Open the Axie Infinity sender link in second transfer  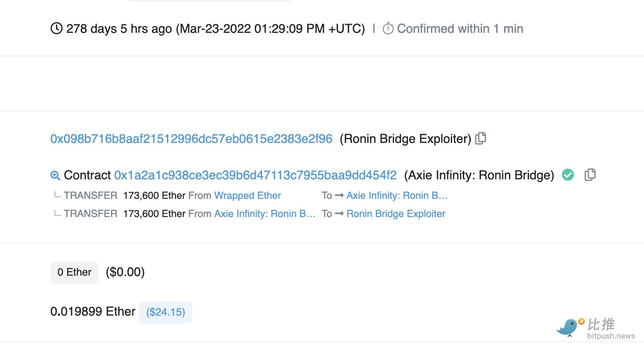click(x=265, y=214)
